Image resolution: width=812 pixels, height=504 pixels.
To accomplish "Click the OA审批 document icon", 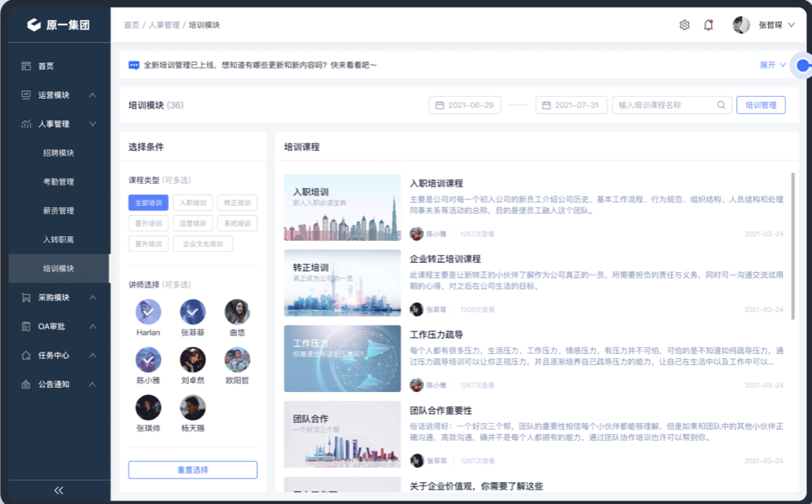I will point(26,326).
